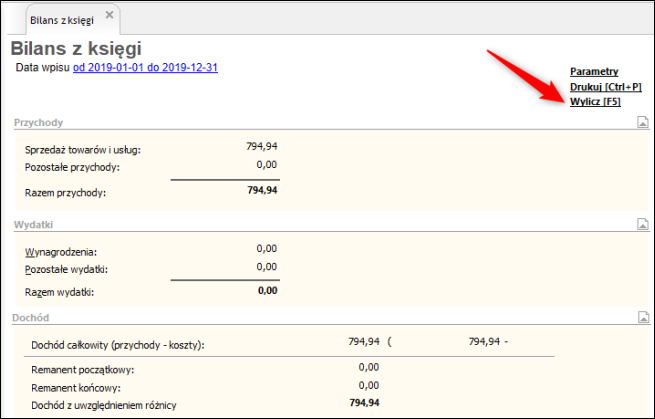Click the Remanent początkowy value 0,00

(368, 367)
